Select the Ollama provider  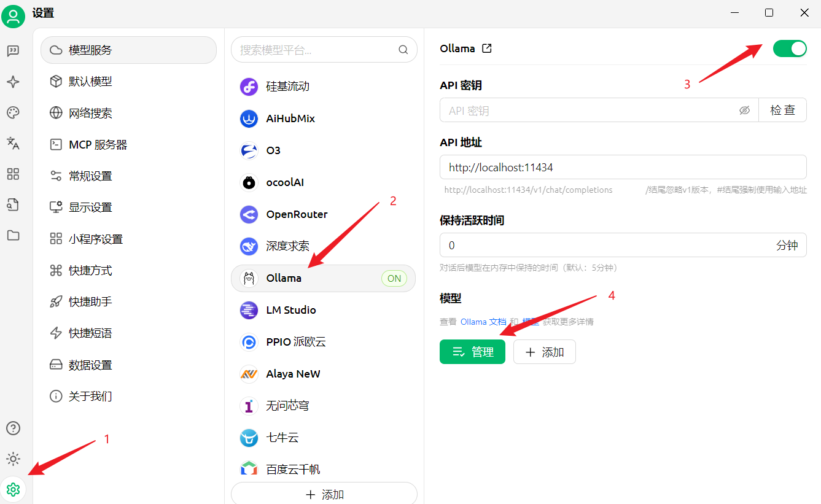click(324, 278)
